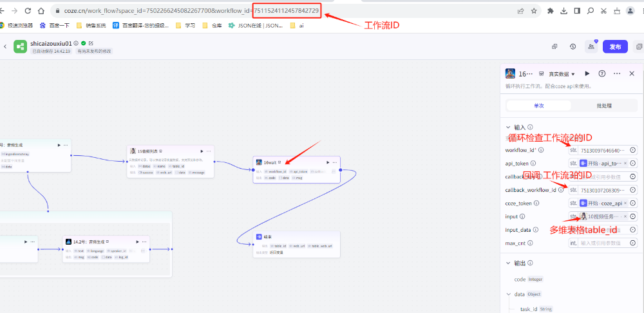This screenshot has height=313, width=644.
Task: Click the run icon in the side panel header
Action: 587,74
